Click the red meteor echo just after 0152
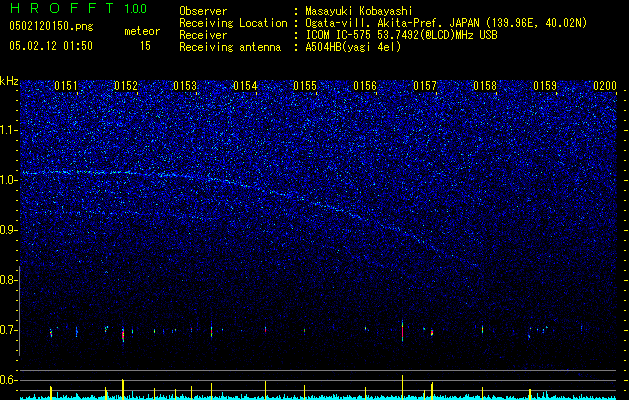 pyautogui.click(x=123, y=335)
